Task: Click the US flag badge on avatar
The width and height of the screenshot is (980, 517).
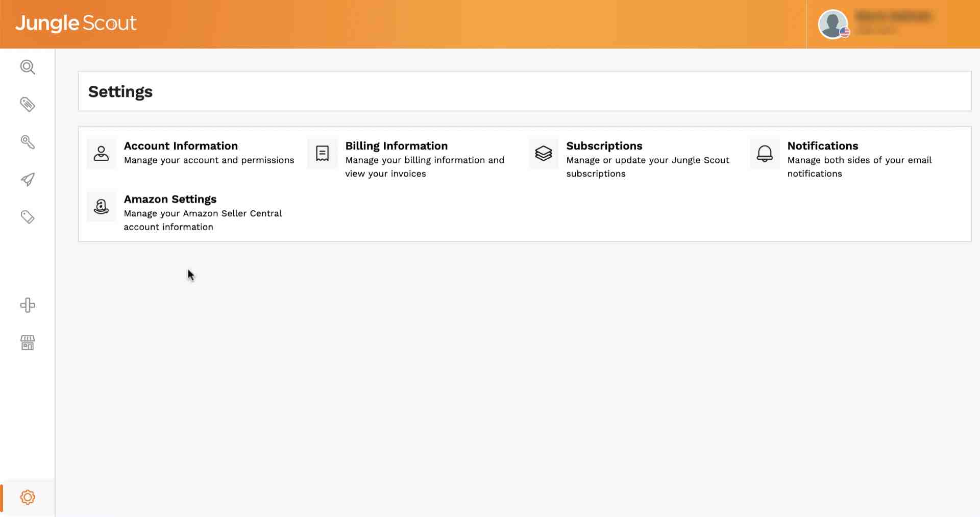Action: coord(845,33)
